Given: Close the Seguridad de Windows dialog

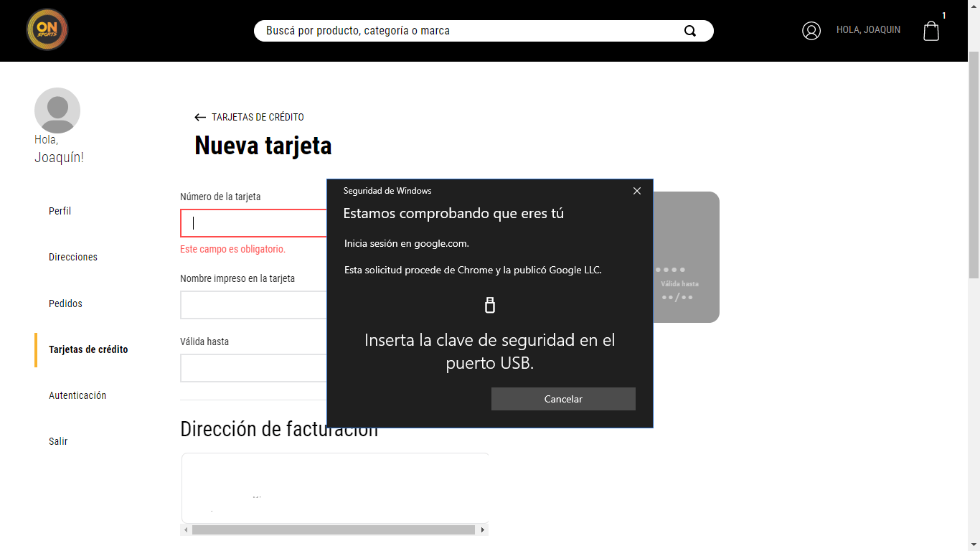Looking at the screenshot, I should pos(637,191).
